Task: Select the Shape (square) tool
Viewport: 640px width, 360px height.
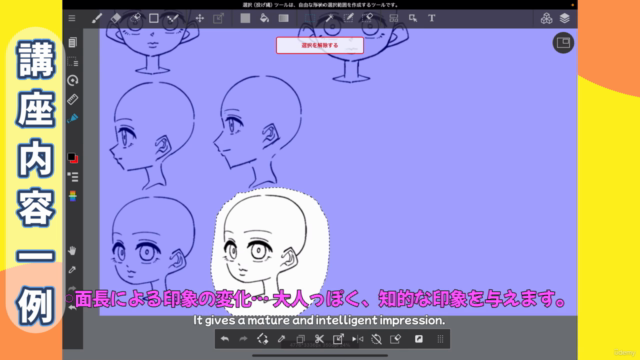Action: tap(154, 18)
